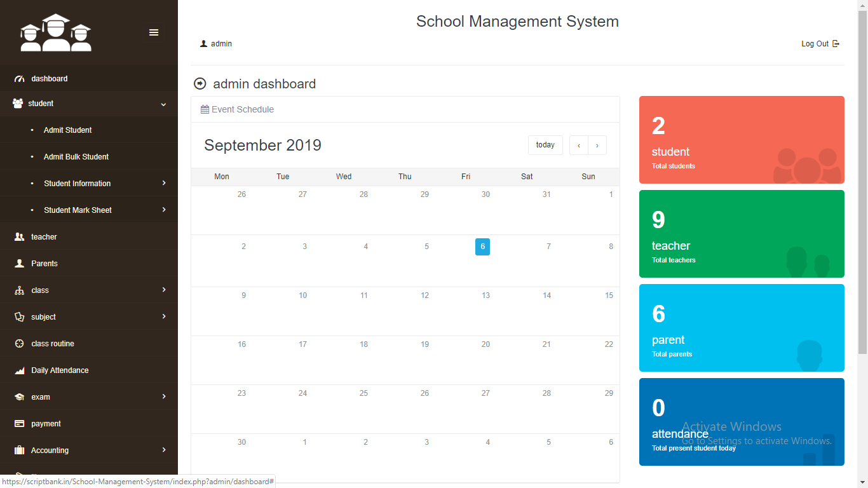The height and width of the screenshot is (488, 868).
Task: Select the Parents person icon
Action: coord(19,264)
